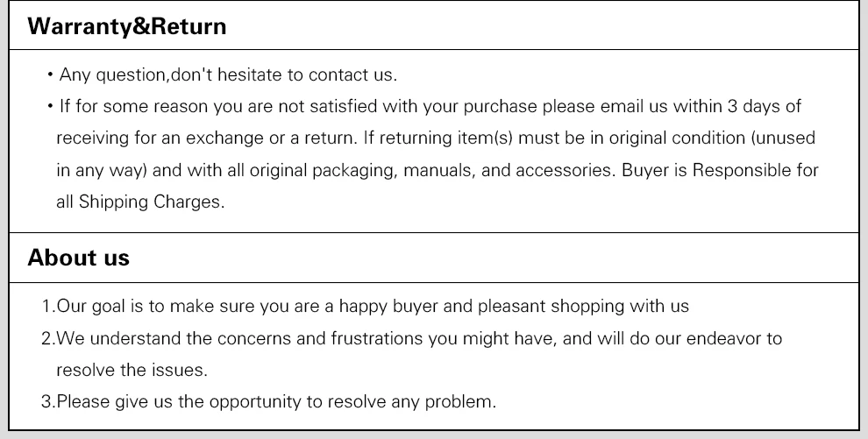Click the Warranty&Return heading
Viewport: 868px width, 439px height.
pyautogui.click(x=126, y=26)
